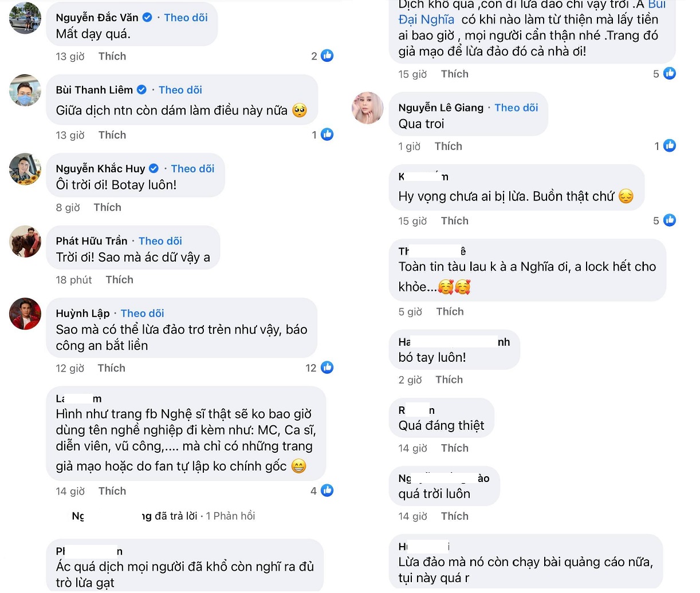This screenshot has width=700, height=593.
Task: Open Nguyễn Lê Giang's profile picture
Action: pyautogui.click(x=367, y=108)
